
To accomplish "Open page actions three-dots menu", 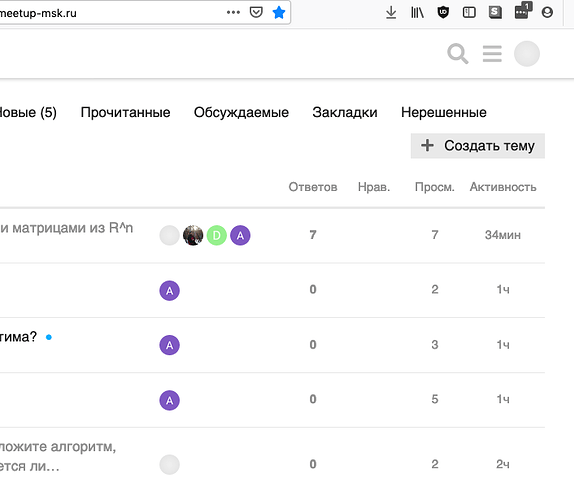I will tap(233, 12).
